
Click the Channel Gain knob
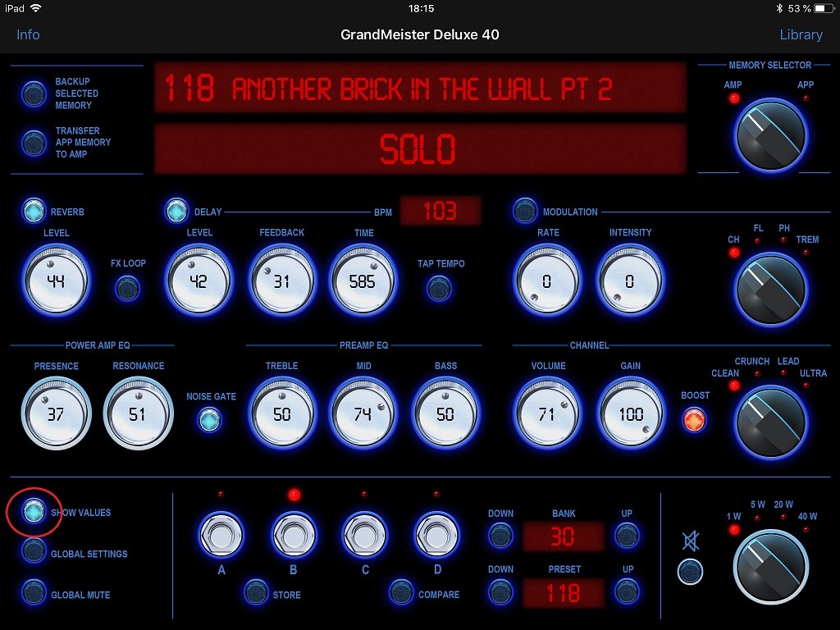[630, 413]
